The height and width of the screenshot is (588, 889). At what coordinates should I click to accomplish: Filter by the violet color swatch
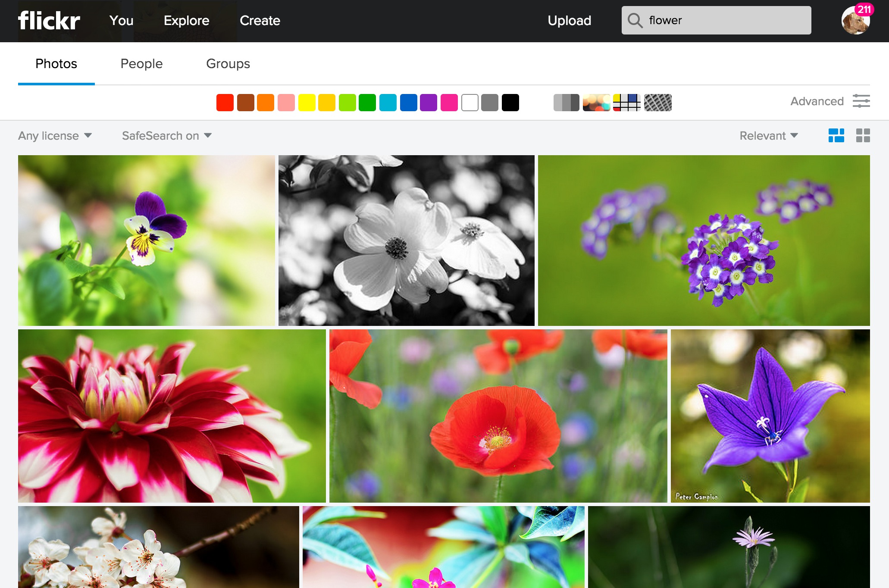point(429,103)
